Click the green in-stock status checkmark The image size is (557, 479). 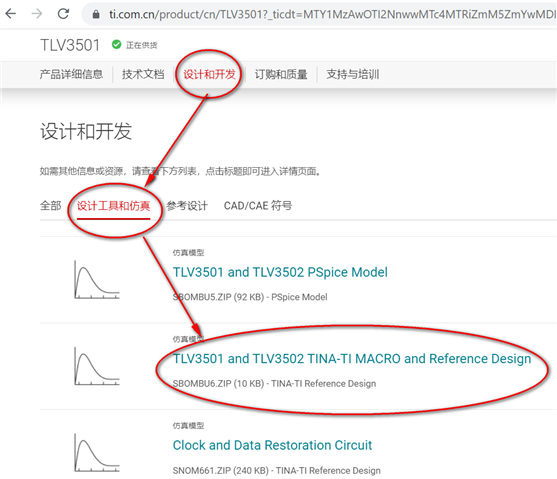116,44
